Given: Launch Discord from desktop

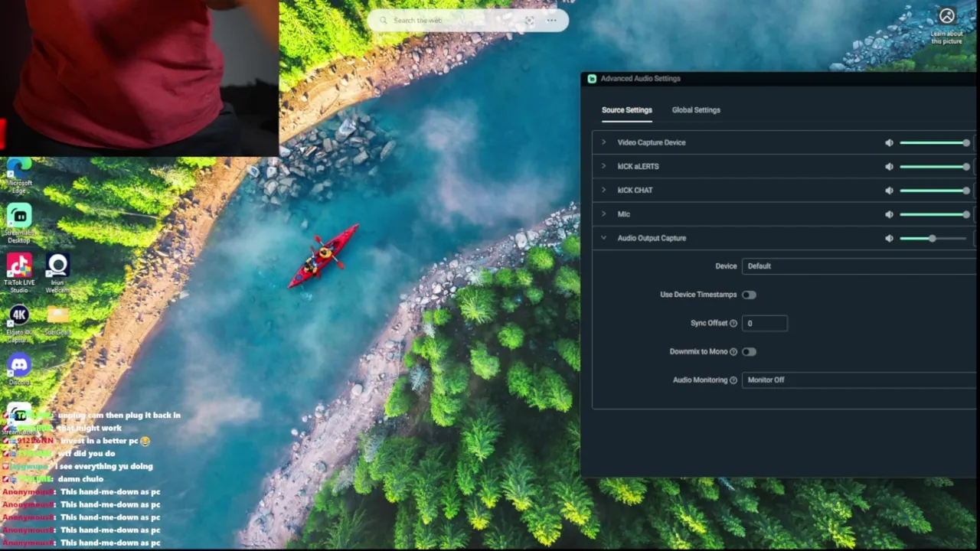Looking at the screenshot, I should 18,369.
